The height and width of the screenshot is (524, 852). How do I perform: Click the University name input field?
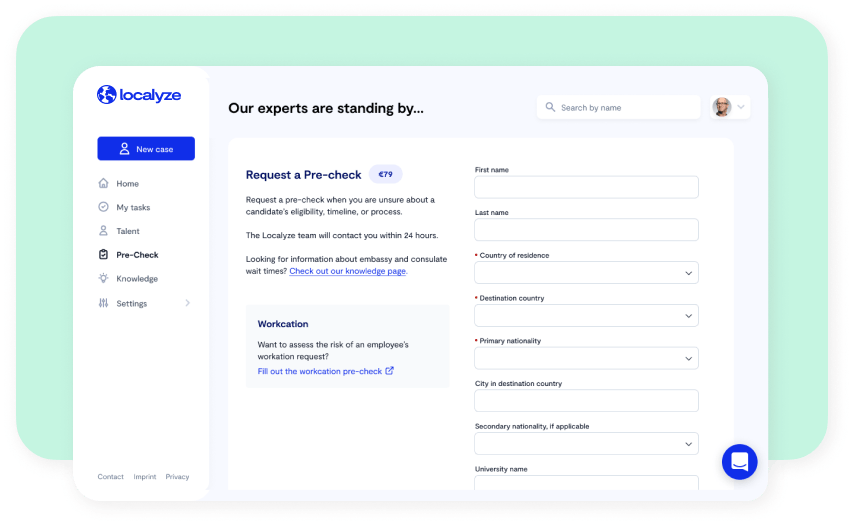[x=586, y=483]
